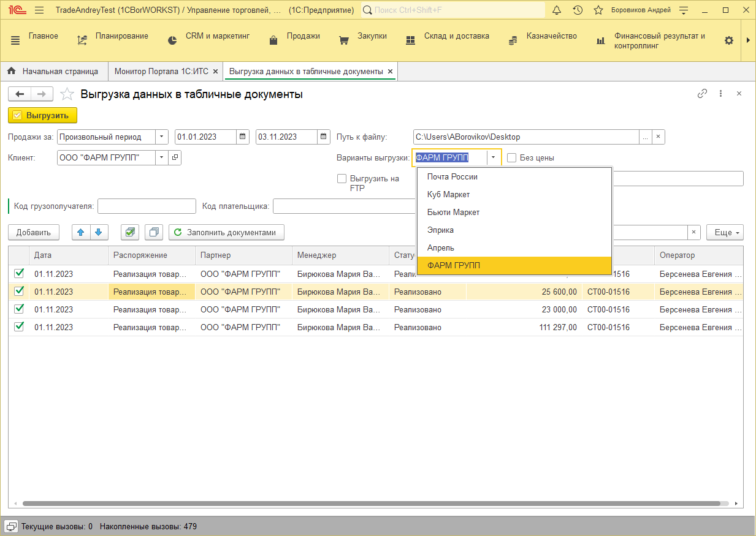This screenshot has width=756, height=536.
Task: Move row up with blue arrow
Action: tap(81, 233)
